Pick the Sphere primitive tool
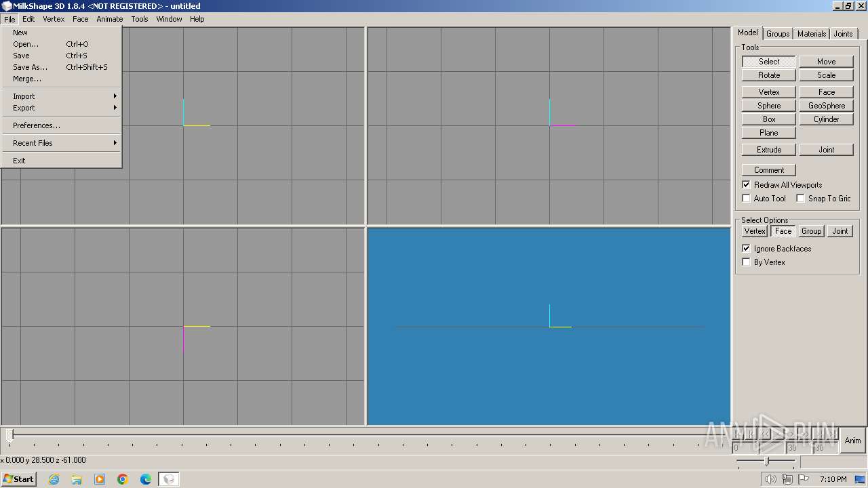The height and width of the screenshot is (488, 868). coord(769,106)
